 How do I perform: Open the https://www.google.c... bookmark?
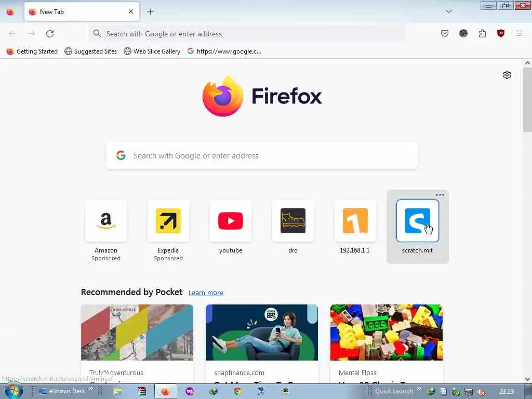point(224,51)
